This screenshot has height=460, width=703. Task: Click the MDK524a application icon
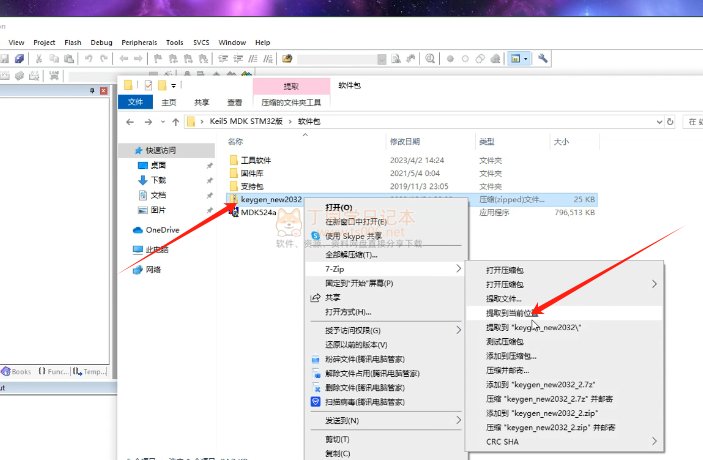[x=233, y=212]
